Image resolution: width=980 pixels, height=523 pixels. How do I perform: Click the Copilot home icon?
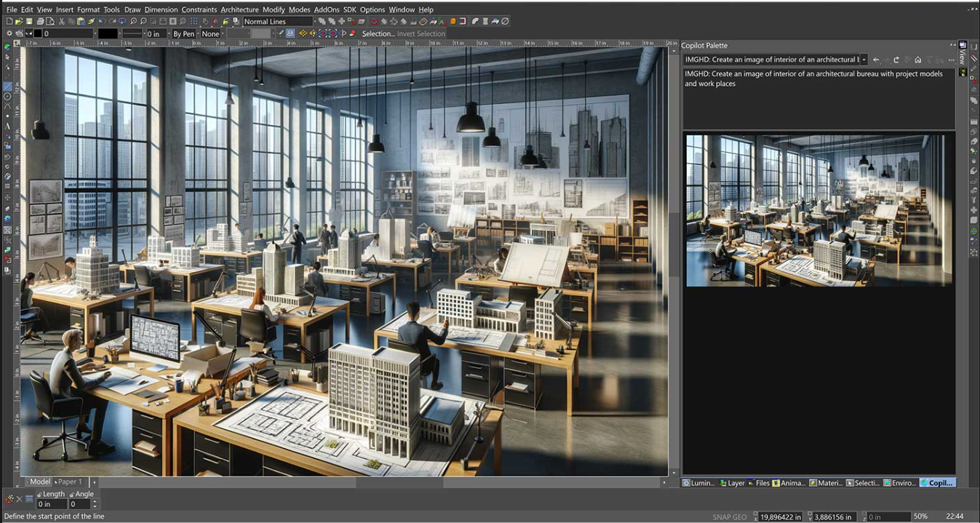point(918,60)
